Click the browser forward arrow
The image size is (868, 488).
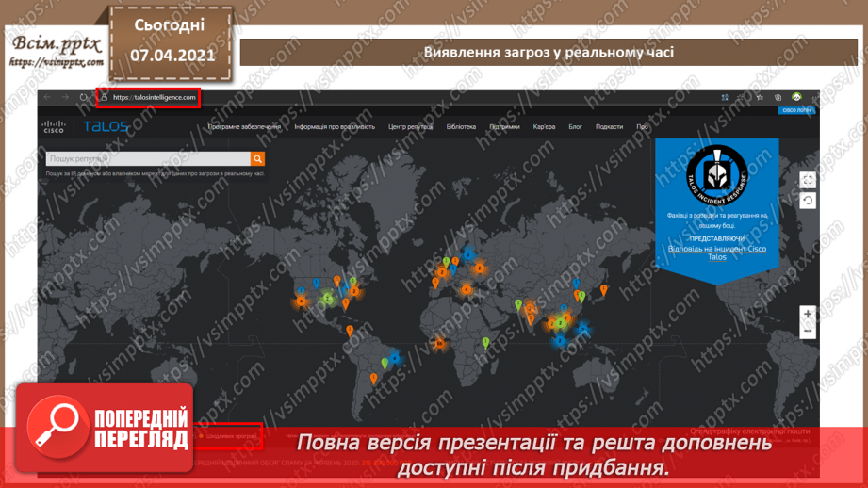(x=65, y=97)
